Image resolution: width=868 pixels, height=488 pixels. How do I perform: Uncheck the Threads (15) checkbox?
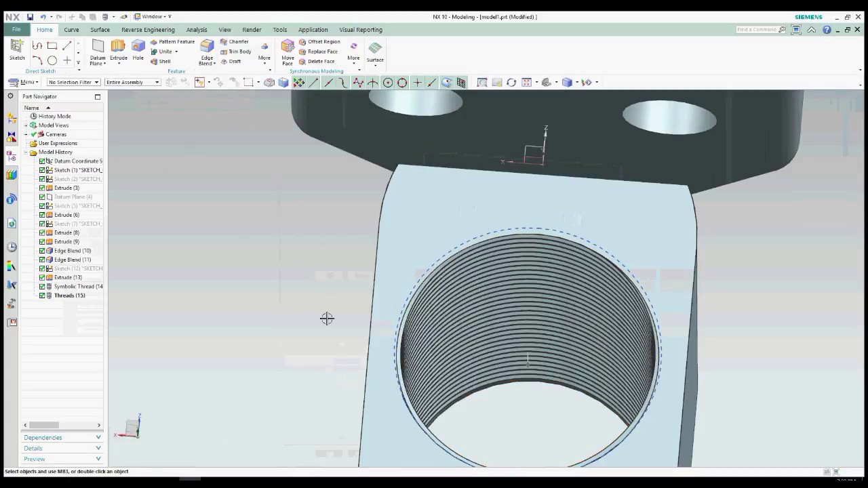point(42,296)
